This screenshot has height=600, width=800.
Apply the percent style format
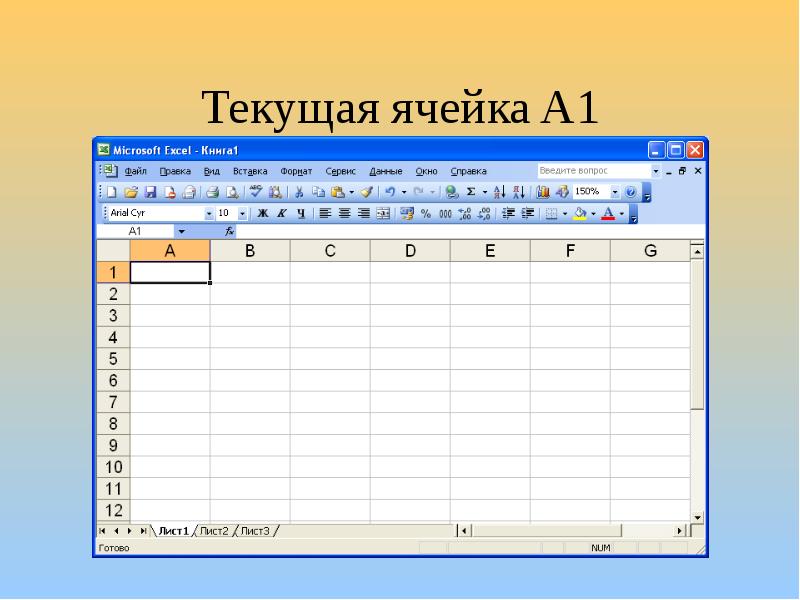(x=427, y=213)
